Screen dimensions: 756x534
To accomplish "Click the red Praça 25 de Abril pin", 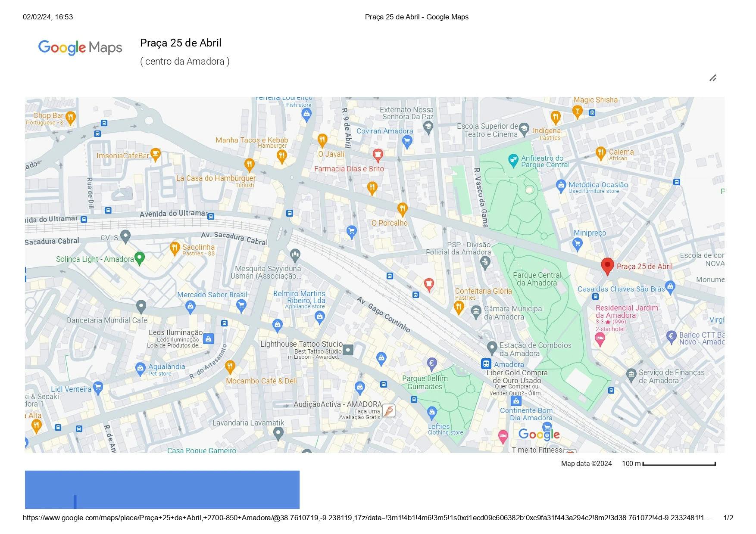I will pos(607,266).
